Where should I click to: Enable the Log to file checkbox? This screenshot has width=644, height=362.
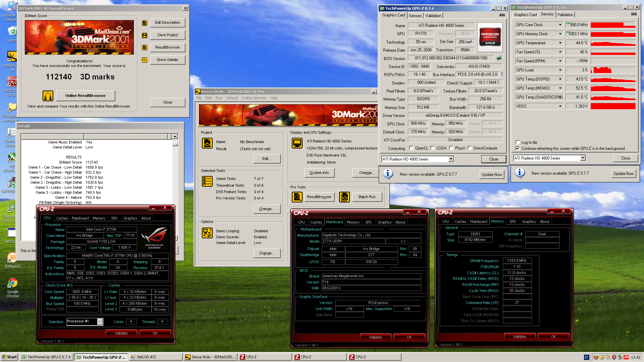pyautogui.click(x=518, y=142)
